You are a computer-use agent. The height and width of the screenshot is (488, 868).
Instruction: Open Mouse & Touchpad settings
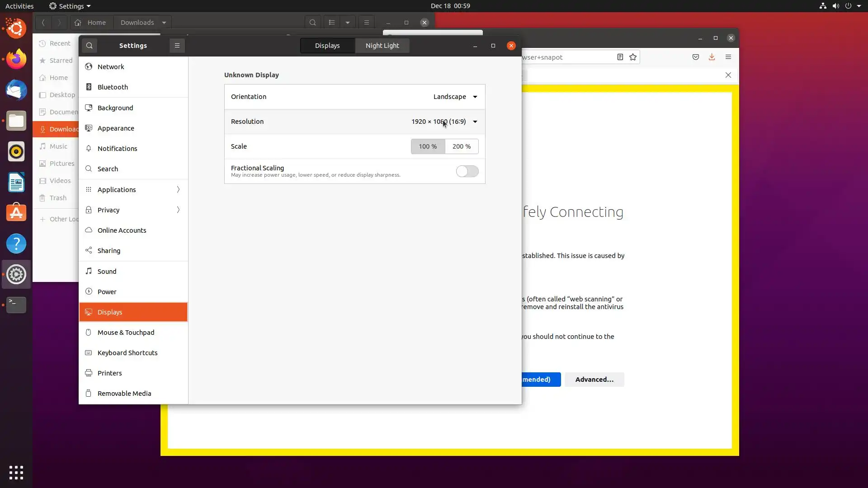point(126,333)
